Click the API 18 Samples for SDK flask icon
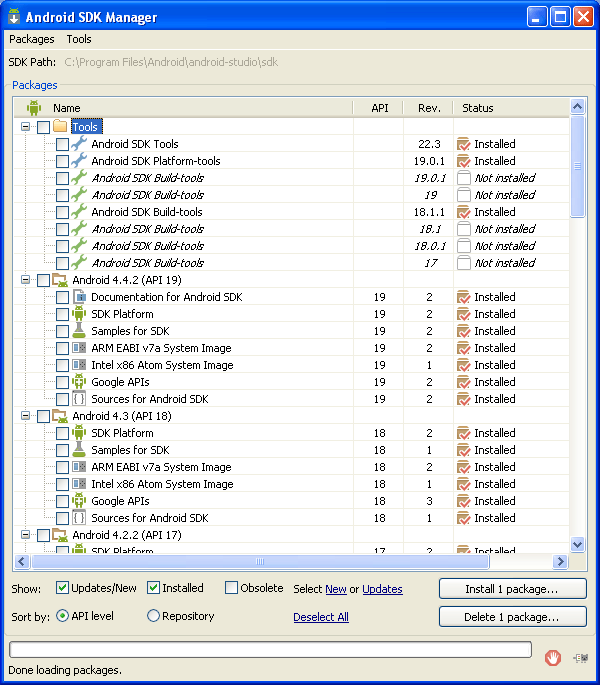 pos(79,450)
